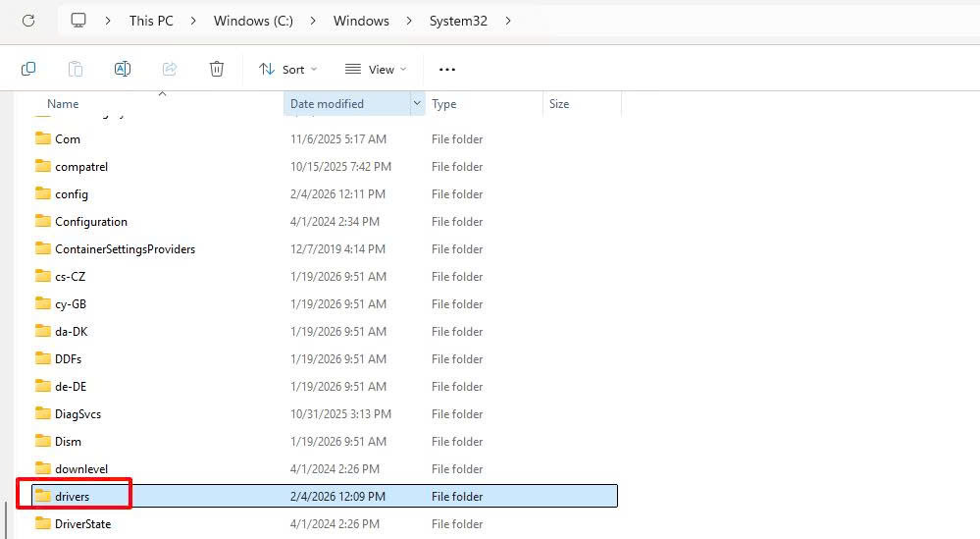Select the DriverState folder
The height and width of the screenshot is (539, 980).
pos(325,524)
